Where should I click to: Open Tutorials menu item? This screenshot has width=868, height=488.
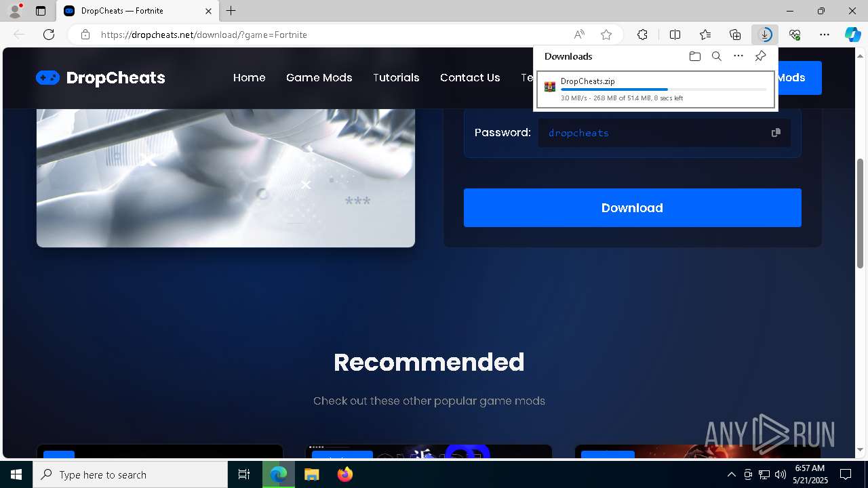tap(396, 78)
